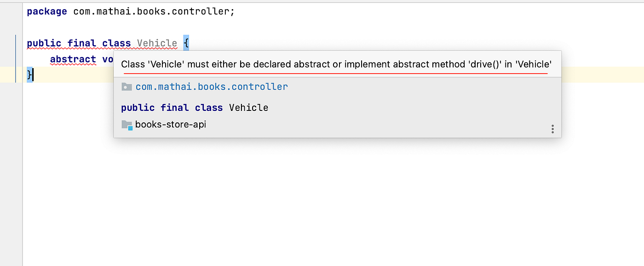Click the closing brace on highlighted line

[x=29, y=75]
